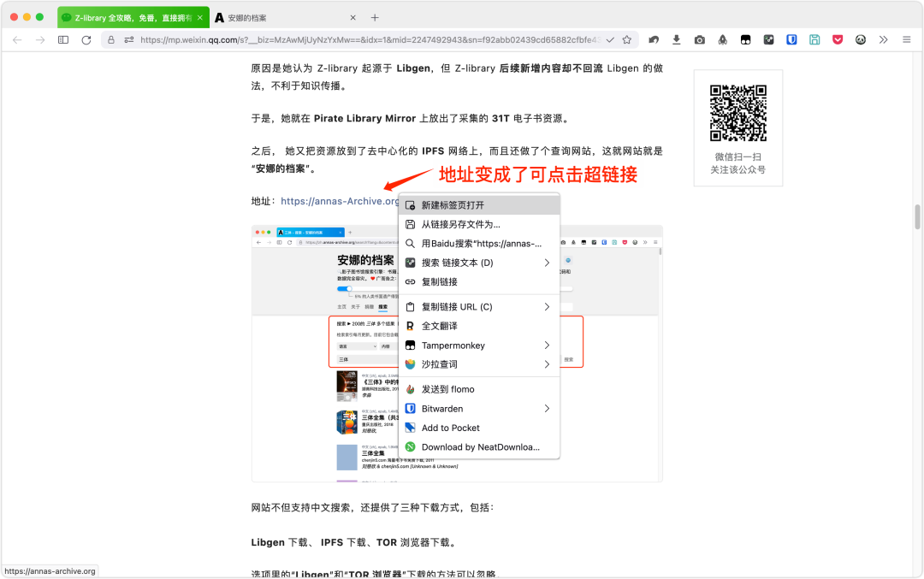This screenshot has width=924, height=579.
Task: Open the Downloads panel icon
Action: point(676,40)
